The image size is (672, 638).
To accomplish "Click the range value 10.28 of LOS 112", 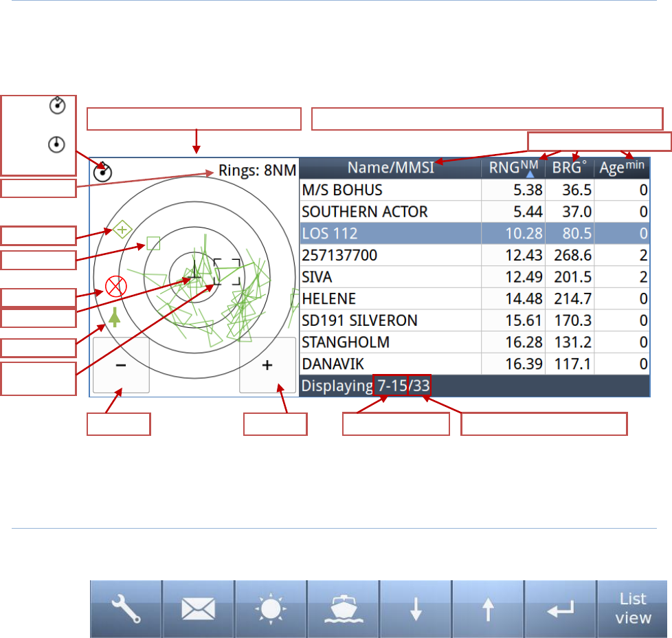I will pos(524,233).
